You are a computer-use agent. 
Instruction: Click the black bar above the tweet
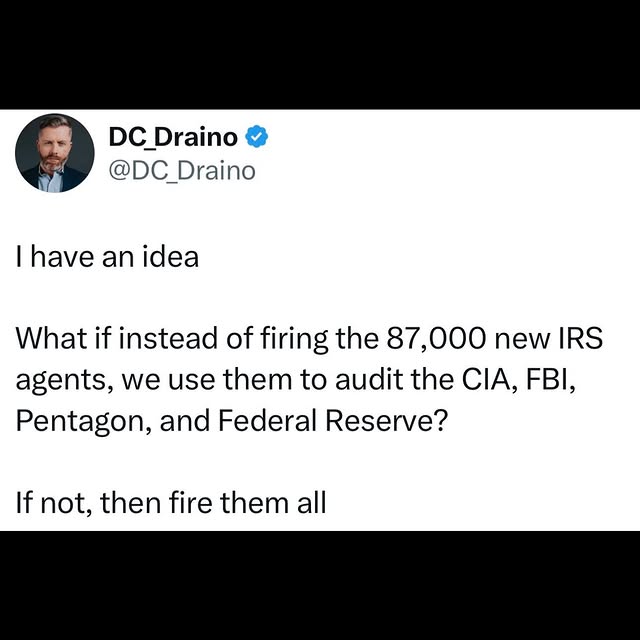pyautogui.click(x=320, y=54)
